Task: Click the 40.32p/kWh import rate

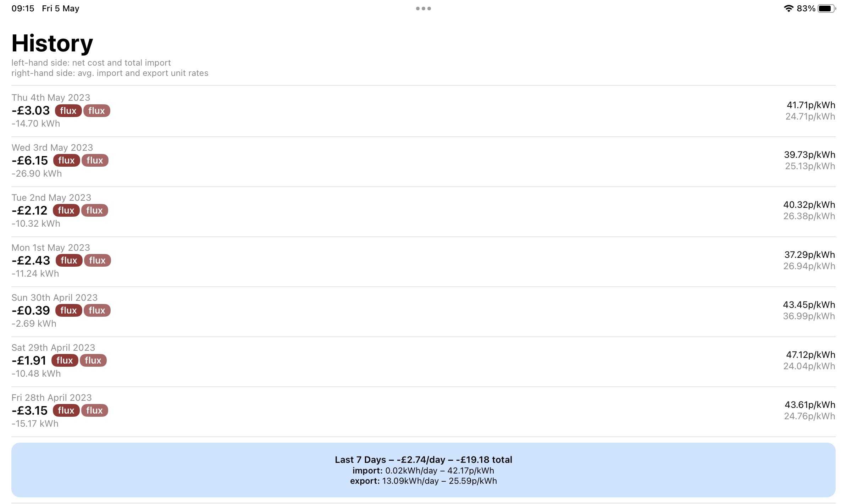Action: tap(809, 205)
